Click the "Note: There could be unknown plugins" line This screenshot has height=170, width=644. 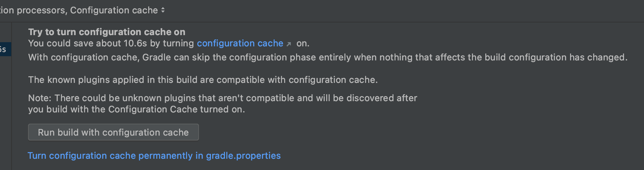222,98
